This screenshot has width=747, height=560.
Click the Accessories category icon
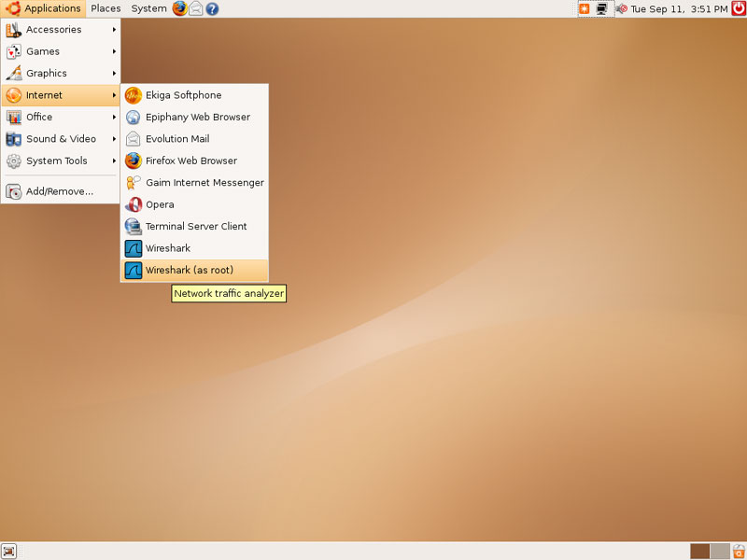pos(13,30)
